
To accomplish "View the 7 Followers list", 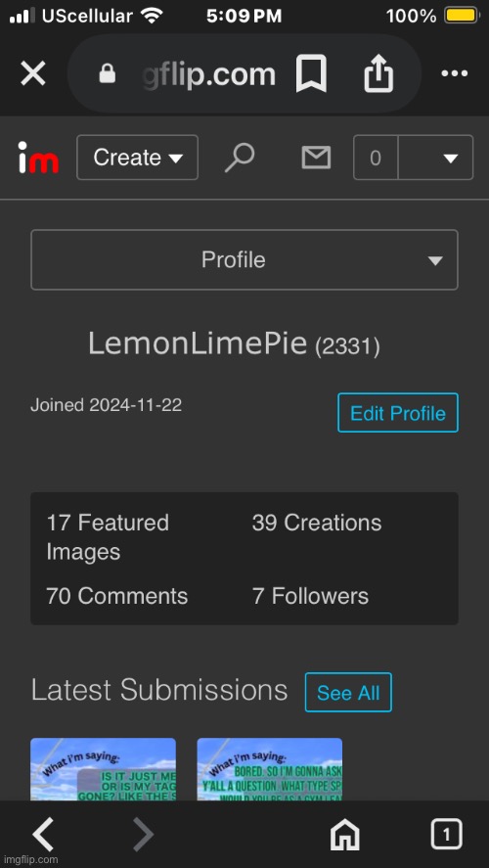I will pyautogui.click(x=310, y=596).
